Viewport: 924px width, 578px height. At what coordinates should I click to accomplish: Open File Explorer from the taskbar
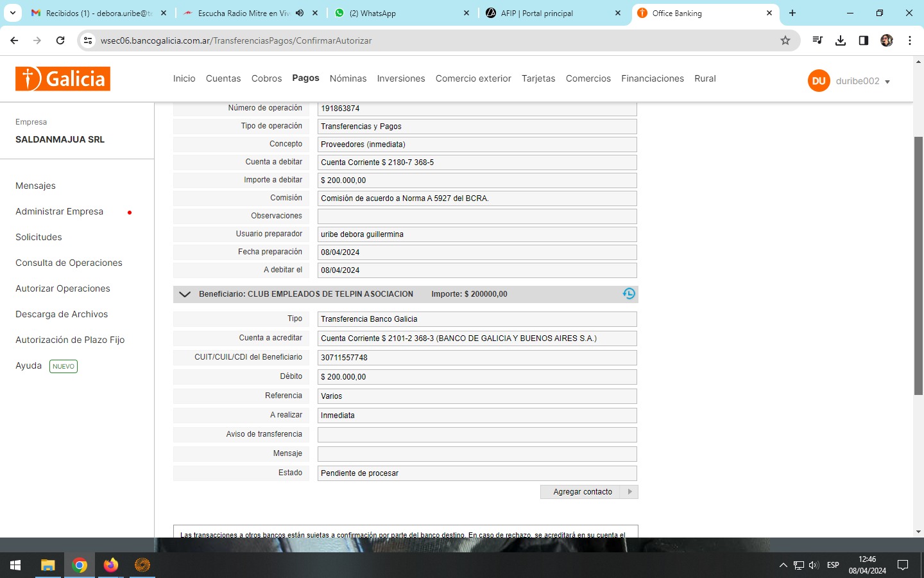pos(48,565)
